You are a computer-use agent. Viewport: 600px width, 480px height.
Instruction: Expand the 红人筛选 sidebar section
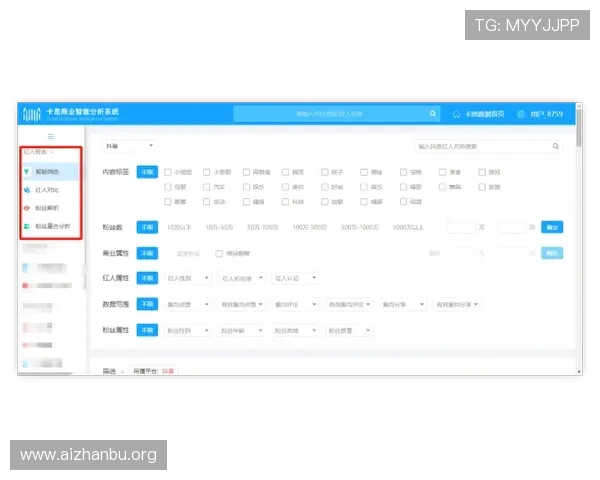[39, 152]
